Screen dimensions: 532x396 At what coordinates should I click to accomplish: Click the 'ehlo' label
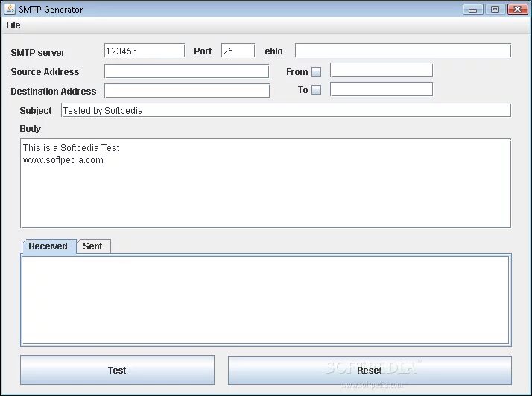(273, 51)
